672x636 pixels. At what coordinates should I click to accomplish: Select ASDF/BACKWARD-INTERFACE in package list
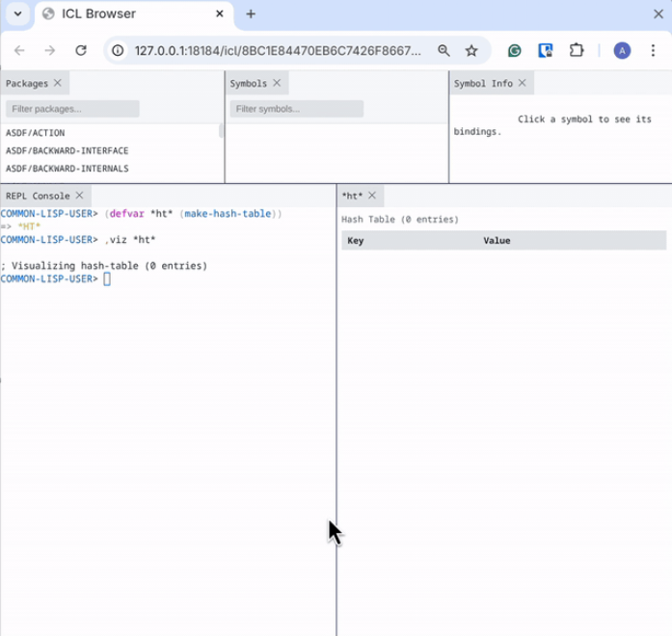click(x=67, y=151)
